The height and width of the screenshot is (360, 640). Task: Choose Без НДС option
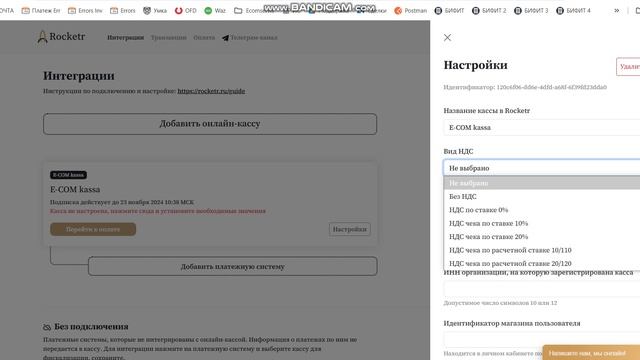542,196
